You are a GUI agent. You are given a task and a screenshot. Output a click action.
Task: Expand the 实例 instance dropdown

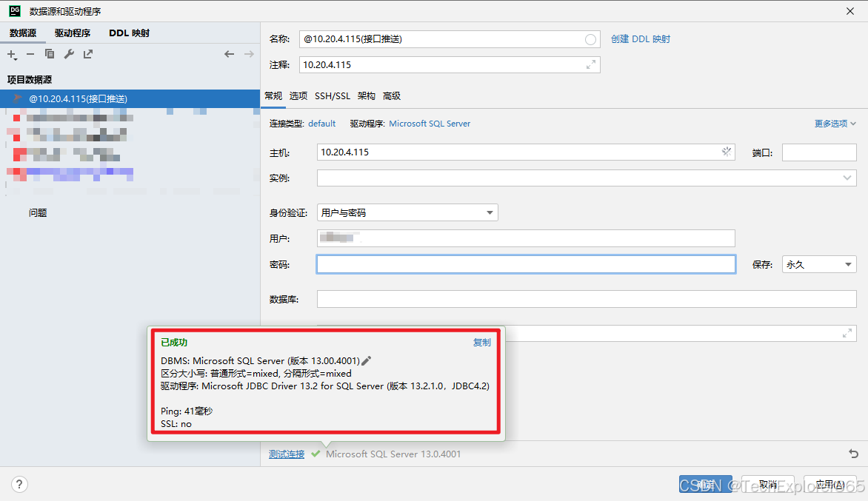(848, 178)
